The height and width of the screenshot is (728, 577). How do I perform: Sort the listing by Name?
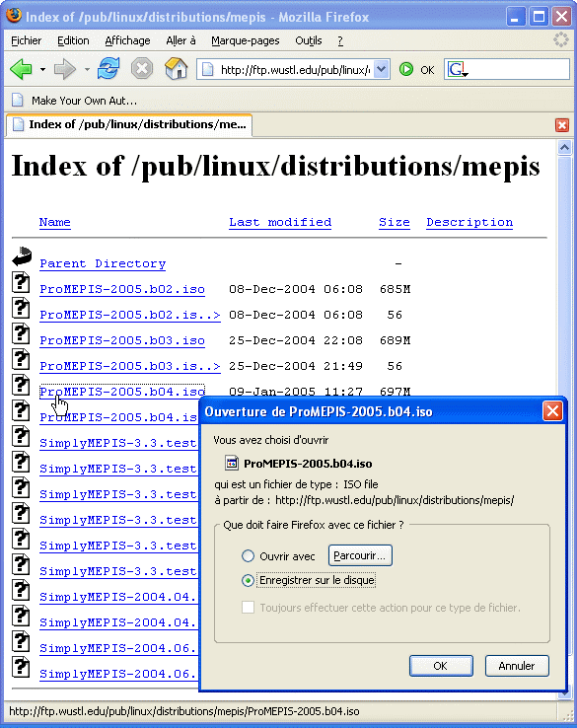[55, 222]
